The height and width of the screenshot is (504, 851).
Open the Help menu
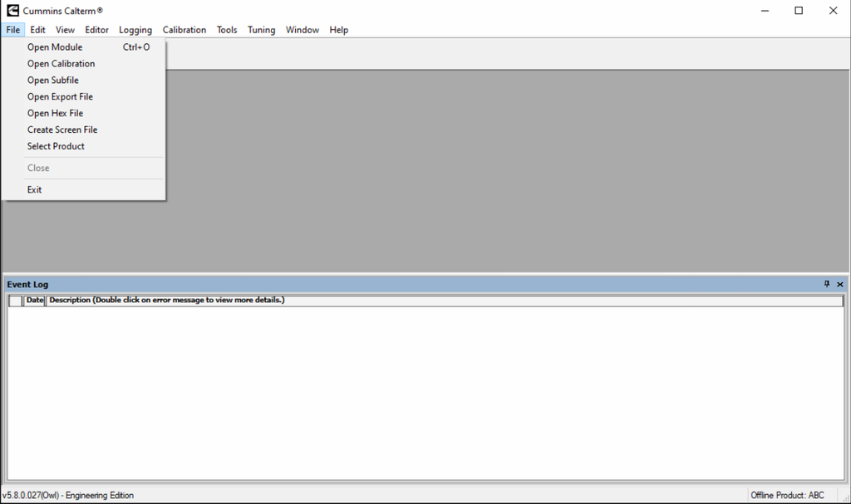338,30
